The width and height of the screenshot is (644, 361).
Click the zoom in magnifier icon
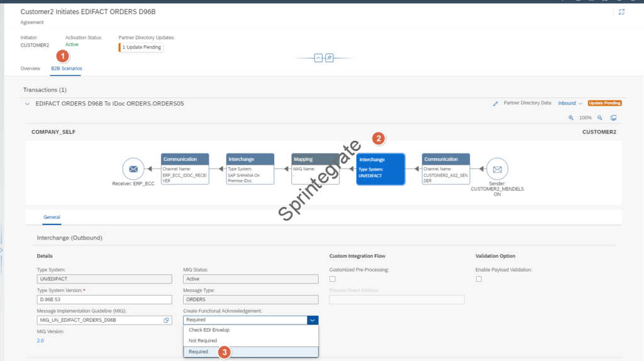[x=571, y=118]
